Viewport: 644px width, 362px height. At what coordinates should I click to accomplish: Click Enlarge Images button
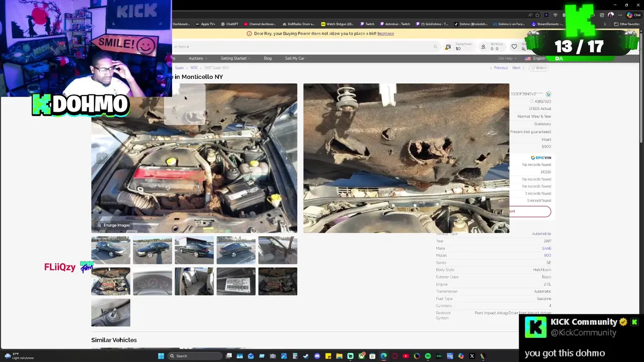point(114,225)
